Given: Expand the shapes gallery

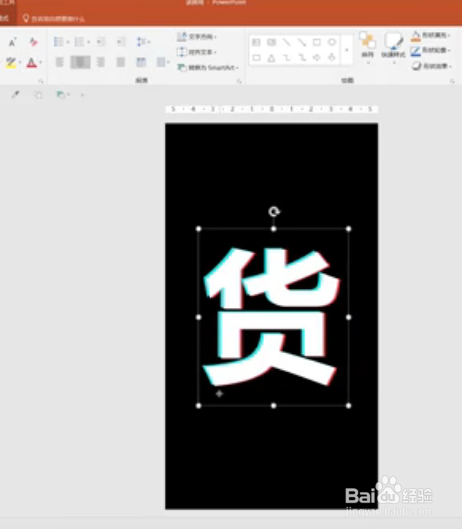Looking at the screenshot, I should 347,50.
